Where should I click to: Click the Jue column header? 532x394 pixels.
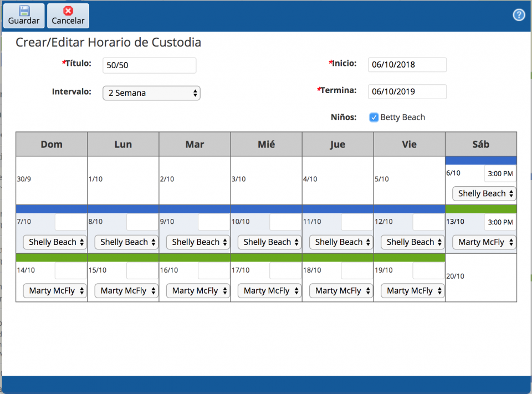(338, 144)
